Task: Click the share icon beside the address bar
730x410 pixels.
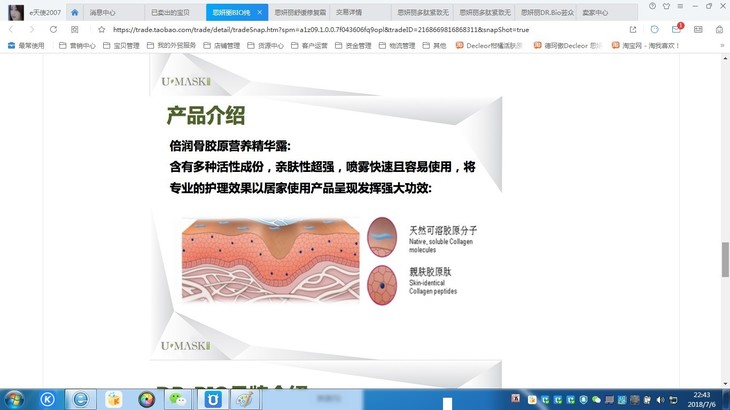Action: click(632, 30)
